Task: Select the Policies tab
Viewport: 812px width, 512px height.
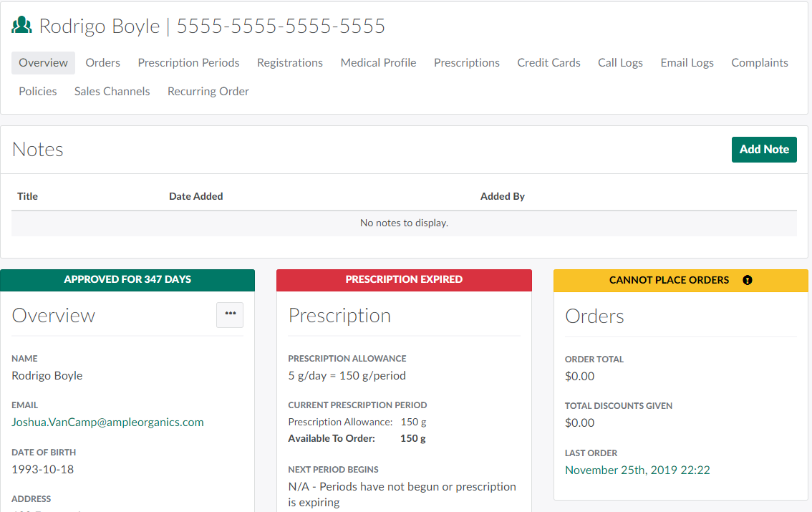Action: (x=38, y=92)
